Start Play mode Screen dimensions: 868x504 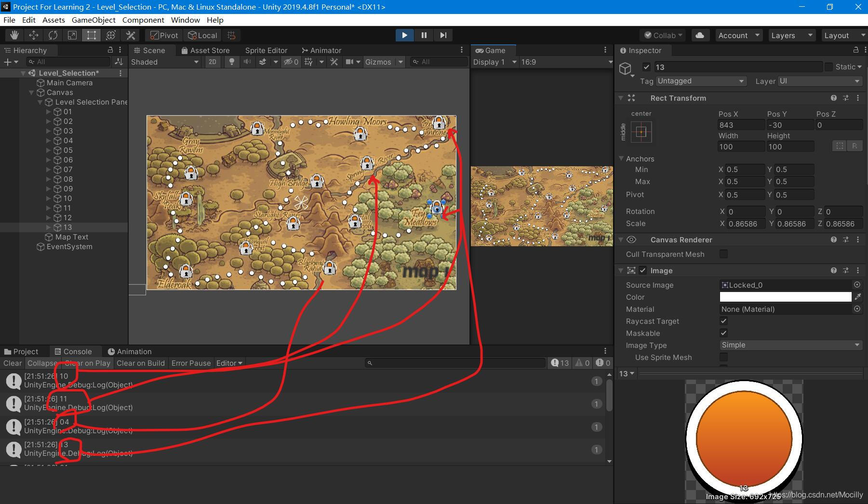click(x=404, y=35)
